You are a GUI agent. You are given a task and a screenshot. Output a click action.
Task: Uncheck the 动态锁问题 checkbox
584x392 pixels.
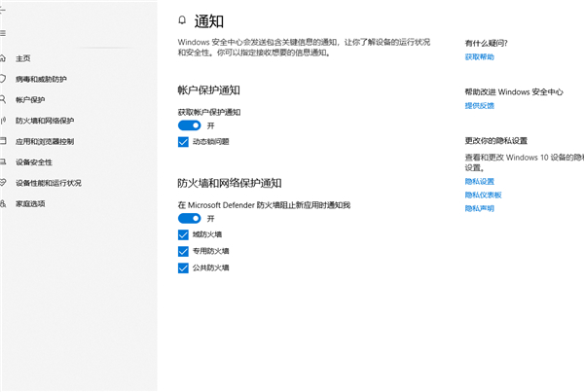click(183, 142)
